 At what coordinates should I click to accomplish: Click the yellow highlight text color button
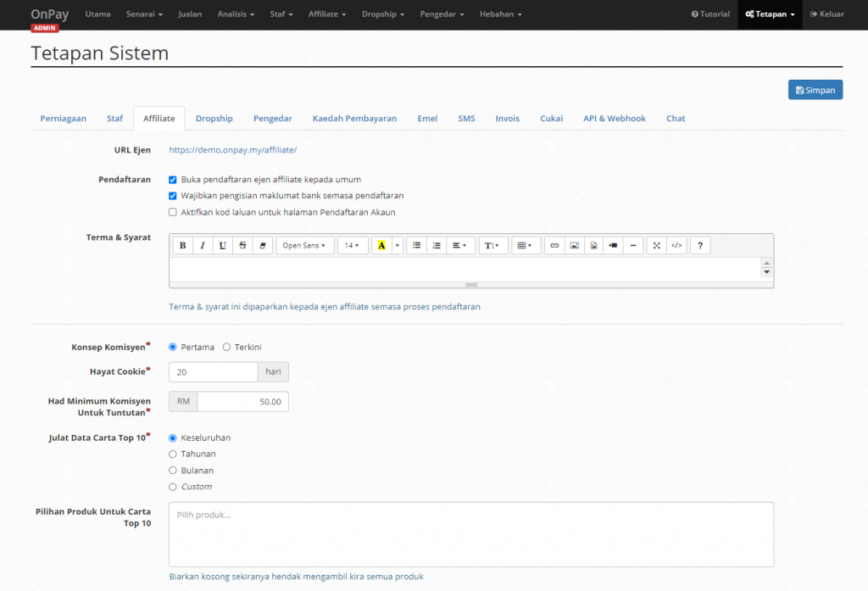[381, 245]
